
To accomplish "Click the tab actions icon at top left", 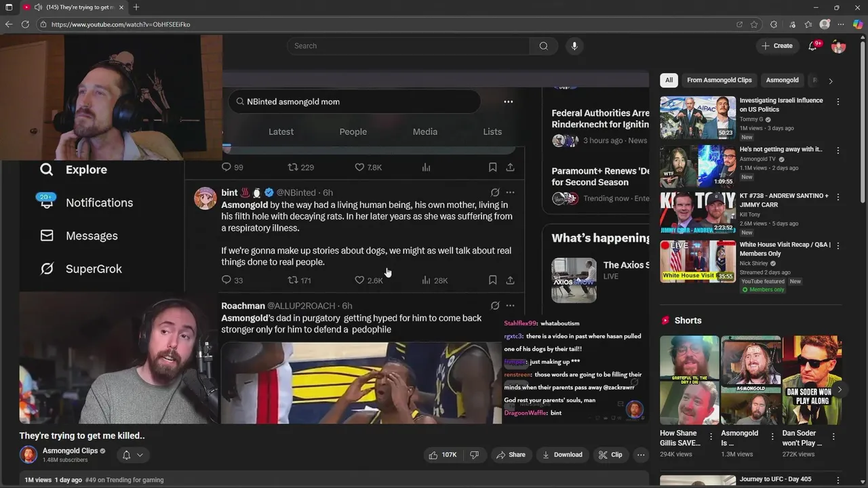I will tap(9, 7).
